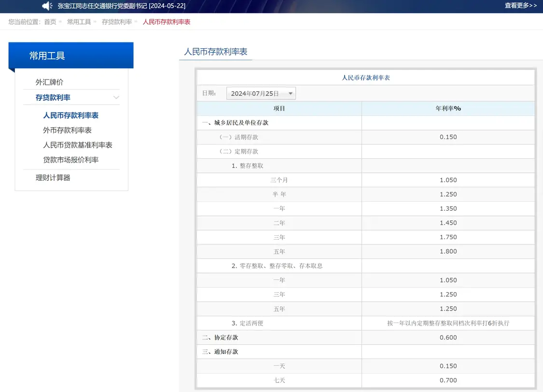
Task: Go to 首页 in the breadcrumb
Action: tap(50, 22)
